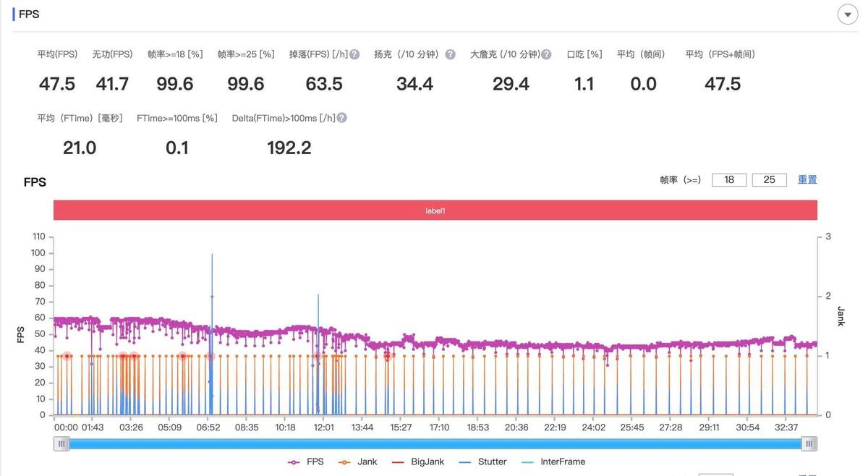The width and height of the screenshot is (868, 476).
Task: Toggle the BigJank legend item
Action: pyautogui.click(x=417, y=462)
